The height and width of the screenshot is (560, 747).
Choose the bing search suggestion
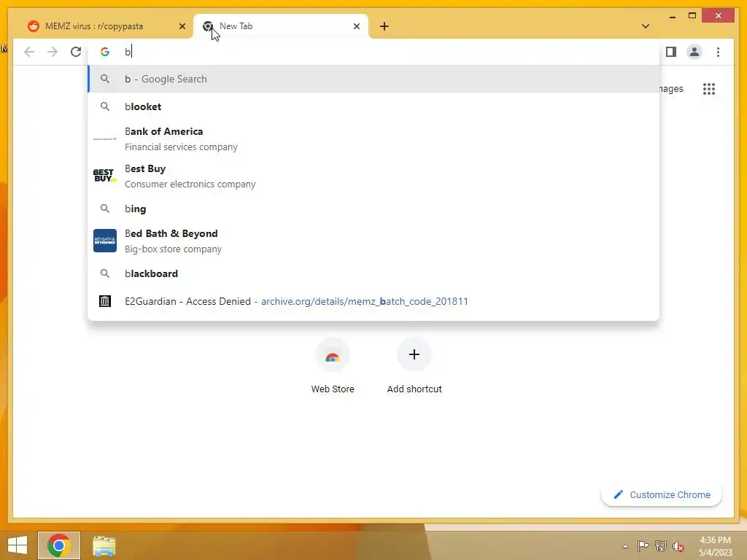click(374, 209)
